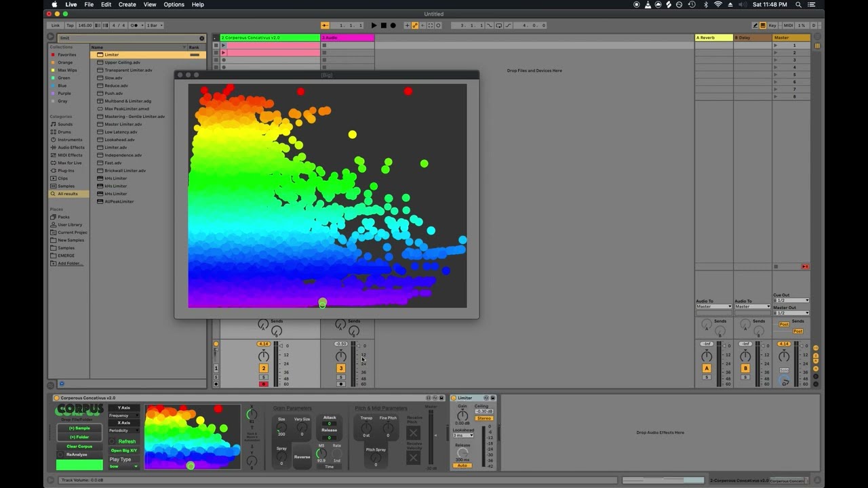Open return A Audio To Master dropdown
Screen dimensions: 868x488
[x=713, y=306]
